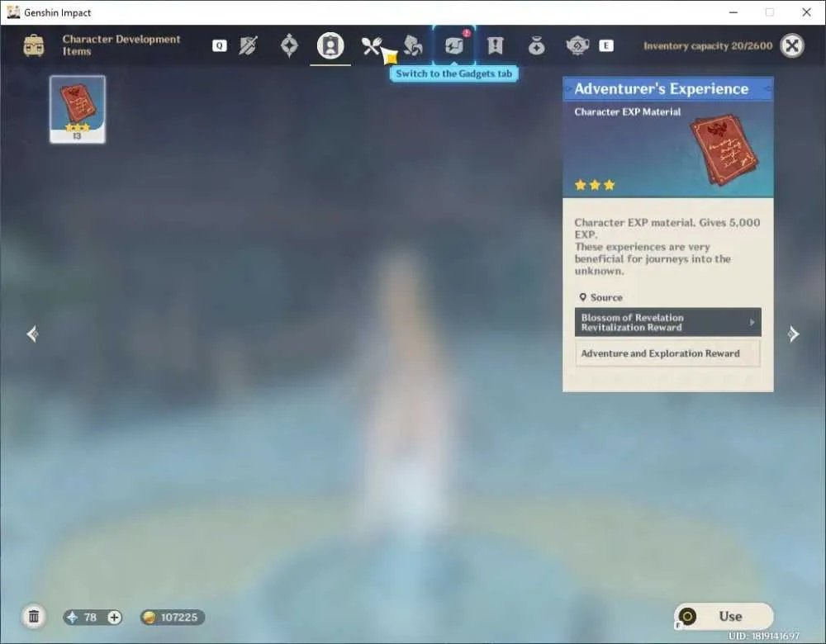This screenshot has height=644, width=826.
Task: Click the trash can discard icon
Action: pos(34,617)
